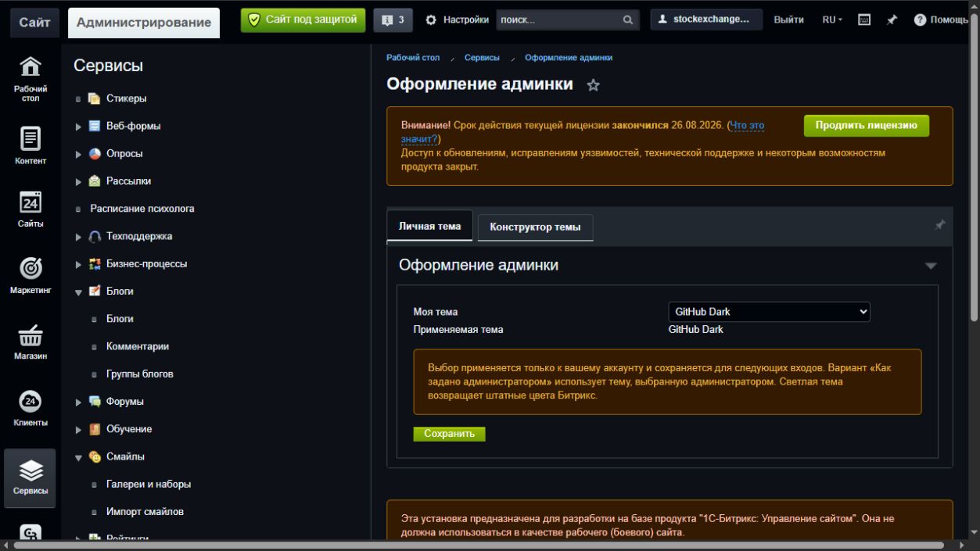980x551 pixels.
Task: Click Выйти to log out
Action: click(788, 20)
